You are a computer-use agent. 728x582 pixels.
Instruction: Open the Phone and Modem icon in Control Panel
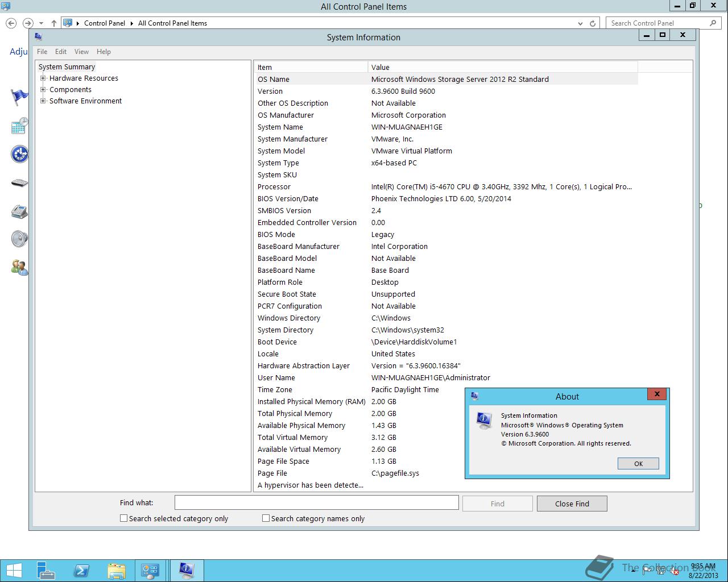click(x=19, y=211)
